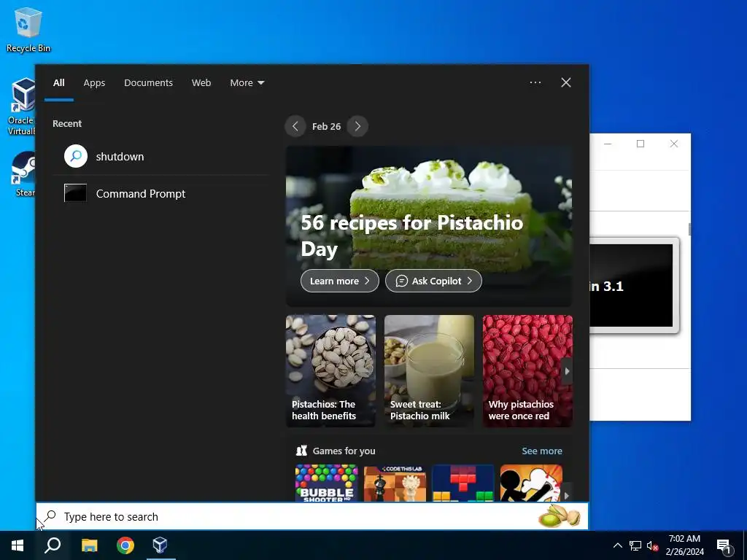Close the search panel

[566, 82]
